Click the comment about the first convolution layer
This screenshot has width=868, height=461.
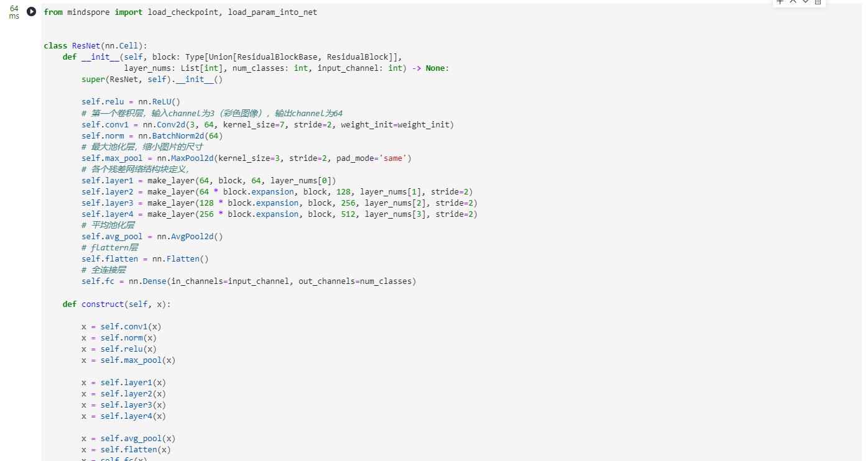(212, 113)
